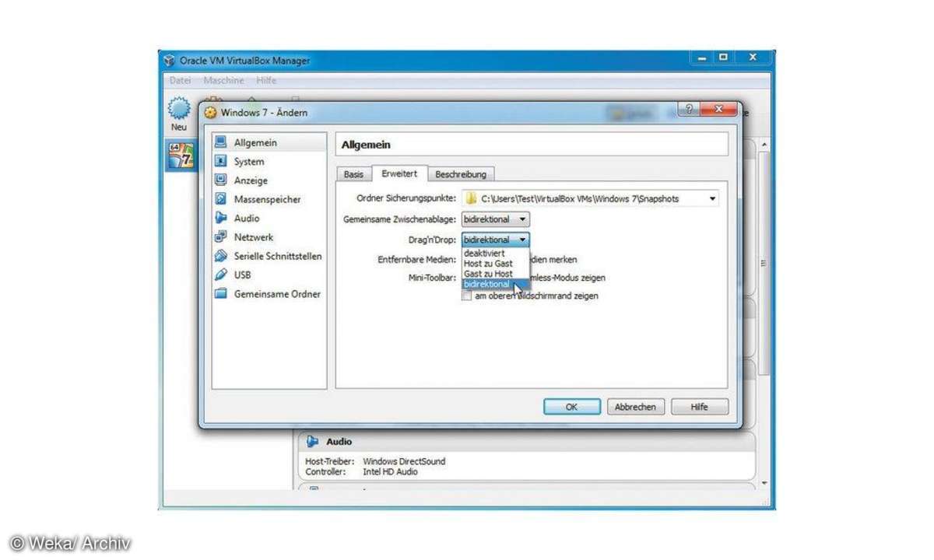Screen dimensions: 934x560
Task: Click the 'Windows DirectSound' host driver text
Action: [404, 461]
